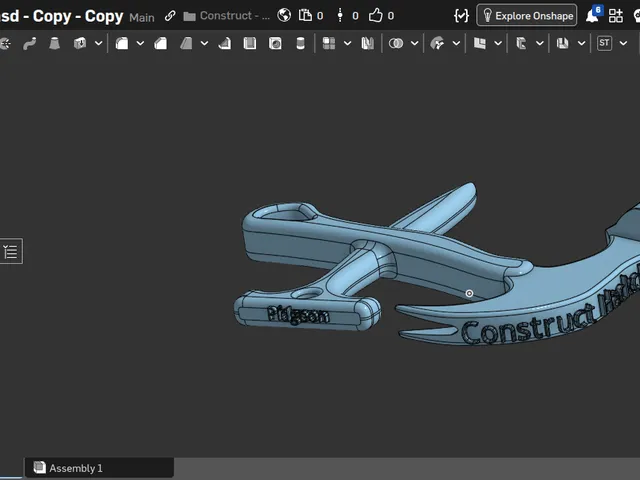Open the feature list panel icon
Image resolution: width=640 pixels, height=480 pixels.
click(x=11, y=251)
